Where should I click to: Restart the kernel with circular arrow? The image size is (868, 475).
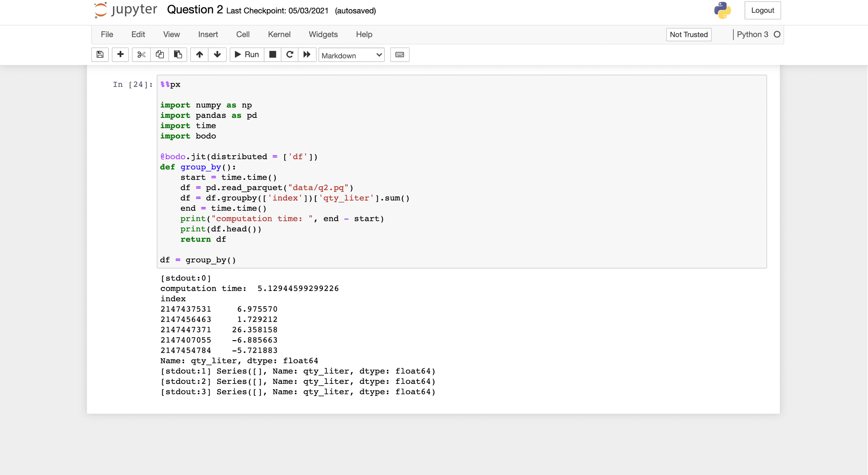click(290, 55)
